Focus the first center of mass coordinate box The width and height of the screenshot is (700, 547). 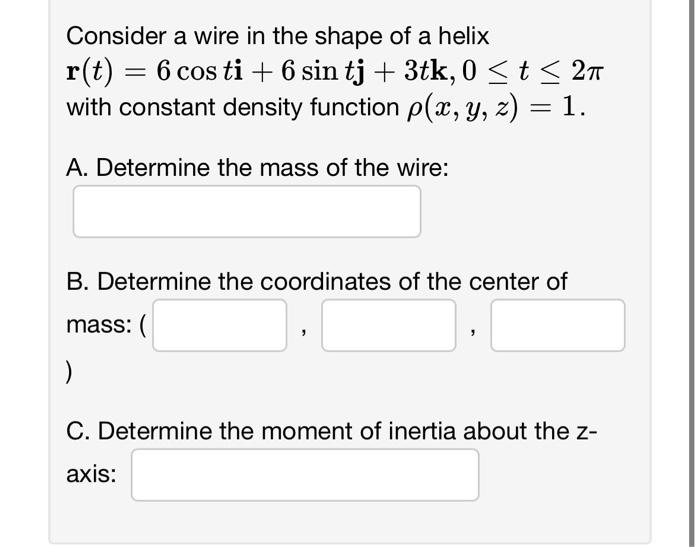pos(219,325)
